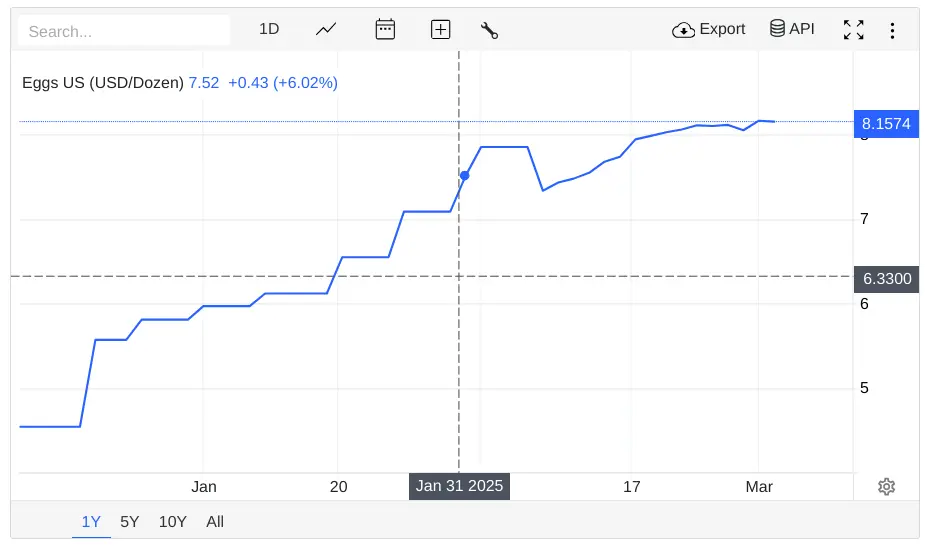Image resolution: width=925 pixels, height=552 pixels.
Task: Click the Eggs US (USD/Dozen) title
Action: click(102, 83)
